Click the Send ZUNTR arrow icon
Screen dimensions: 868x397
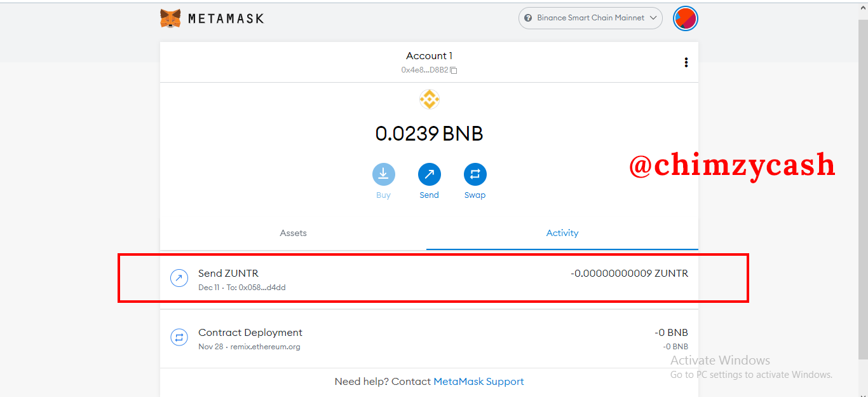(179, 278)
